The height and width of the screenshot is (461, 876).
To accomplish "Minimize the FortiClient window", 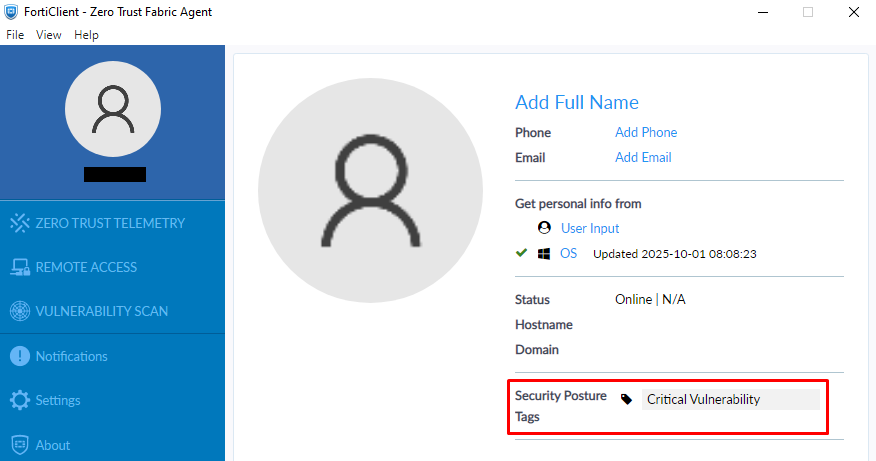I will coord(763,12).
